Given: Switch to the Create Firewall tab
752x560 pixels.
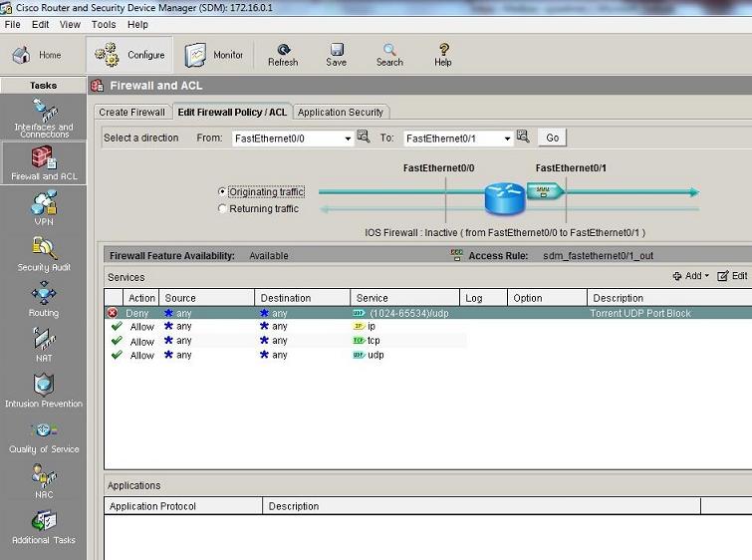Looking at the screenshot, I should (x=132, y=112).
